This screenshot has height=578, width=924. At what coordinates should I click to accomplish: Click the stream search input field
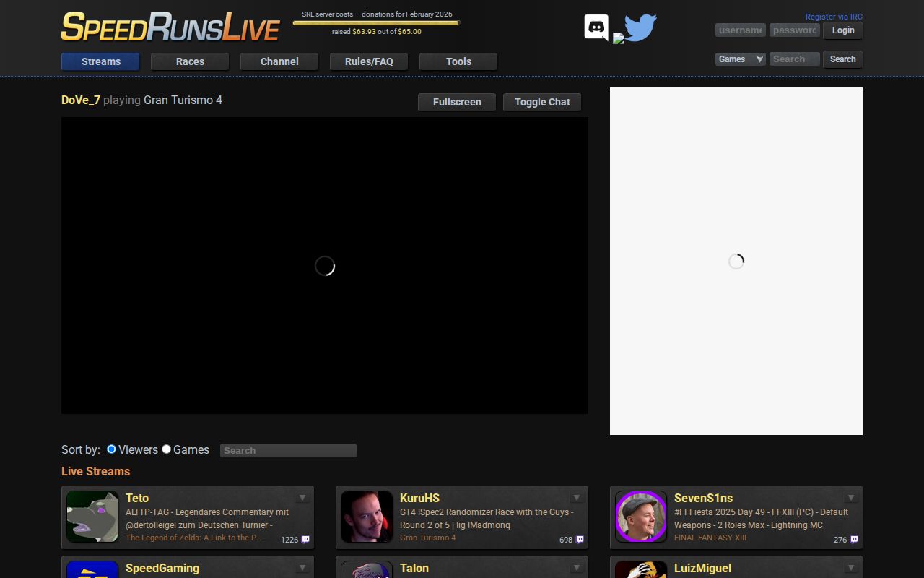[288, 450]
